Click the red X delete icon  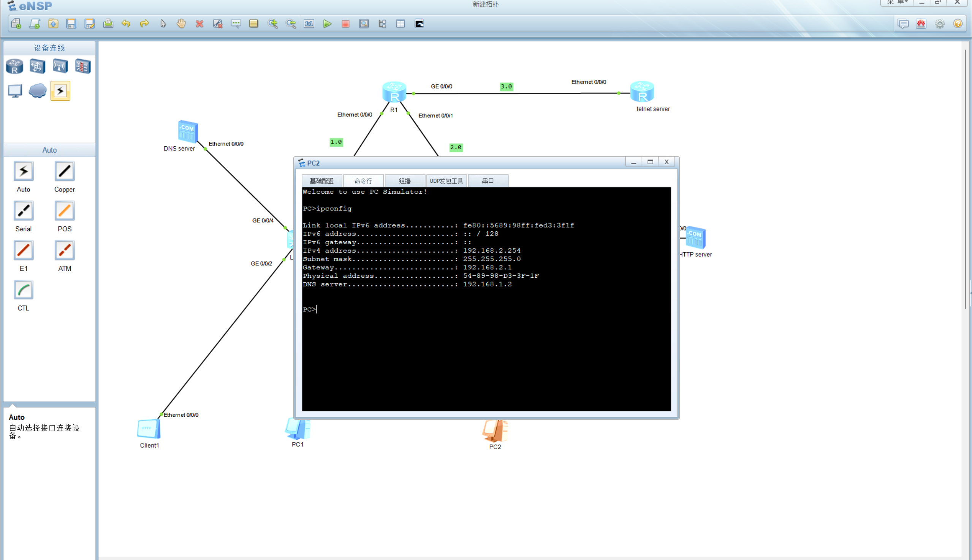(x=199, y=24)
